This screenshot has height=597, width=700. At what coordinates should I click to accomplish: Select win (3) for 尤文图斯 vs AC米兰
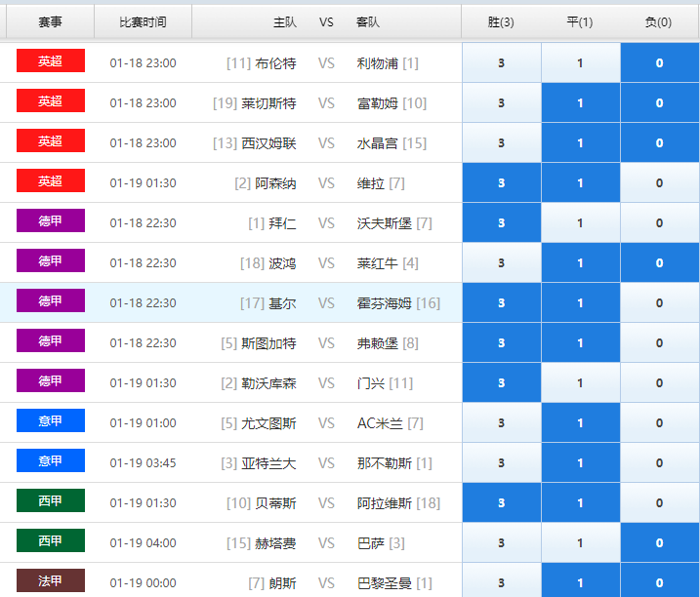(x=502, y=422)
